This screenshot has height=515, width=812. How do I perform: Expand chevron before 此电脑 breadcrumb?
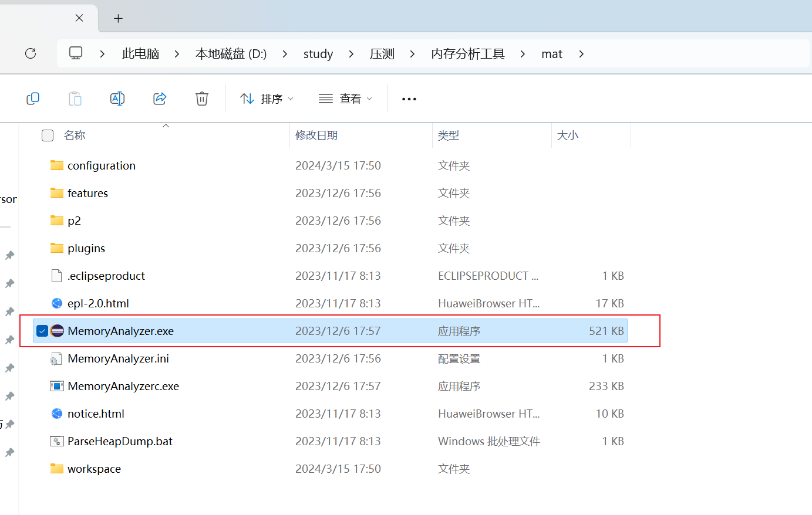pyautogui.click(x=102, y=54)
